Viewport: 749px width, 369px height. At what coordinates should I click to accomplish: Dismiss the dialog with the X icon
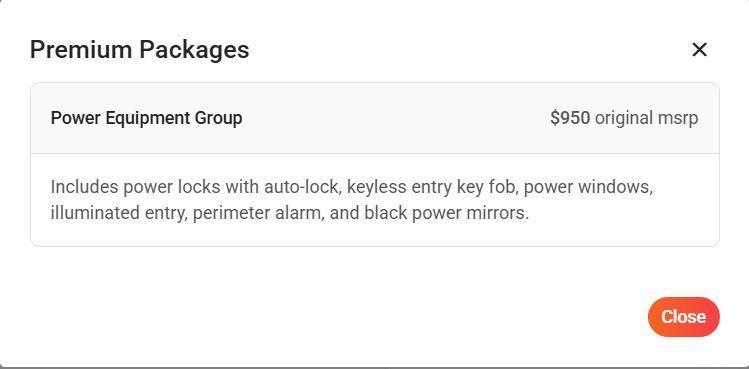pyautogui.click(x=699, y=50)
